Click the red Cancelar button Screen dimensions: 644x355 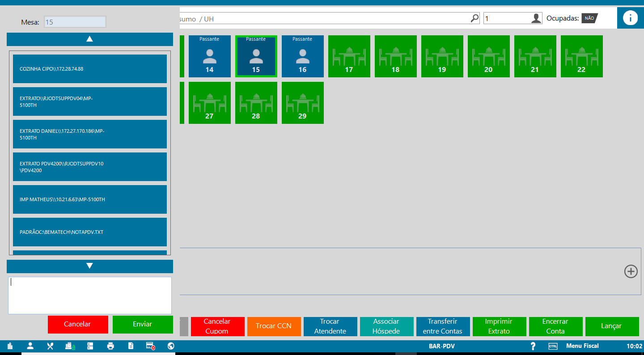point(78,325)
